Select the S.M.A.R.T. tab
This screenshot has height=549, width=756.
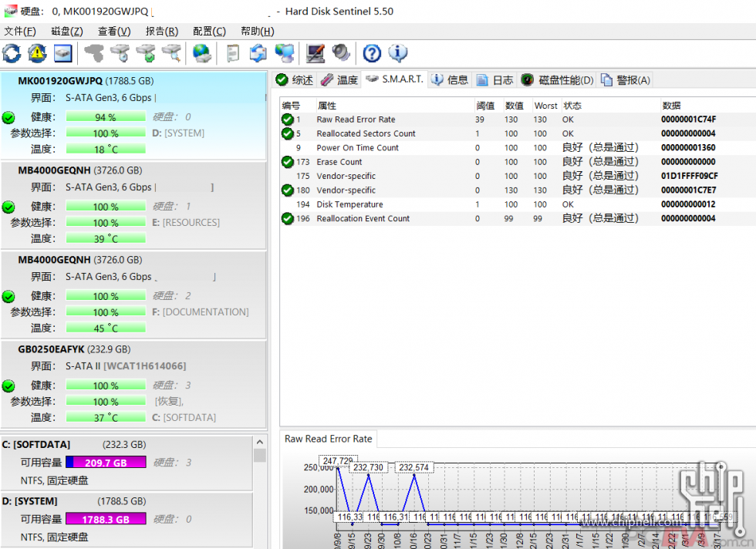coord(394,79)
